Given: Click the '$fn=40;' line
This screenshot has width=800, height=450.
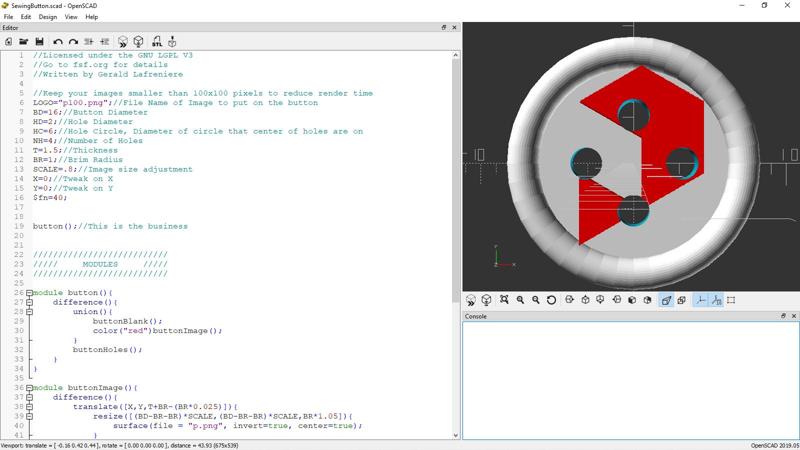Looking at the screenshot, I should [x=50, y=197].
